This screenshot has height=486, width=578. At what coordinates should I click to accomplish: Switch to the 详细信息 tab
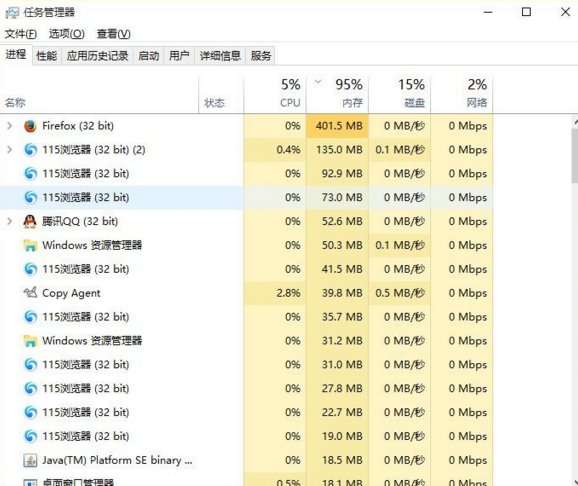click(x=220, y=56)
